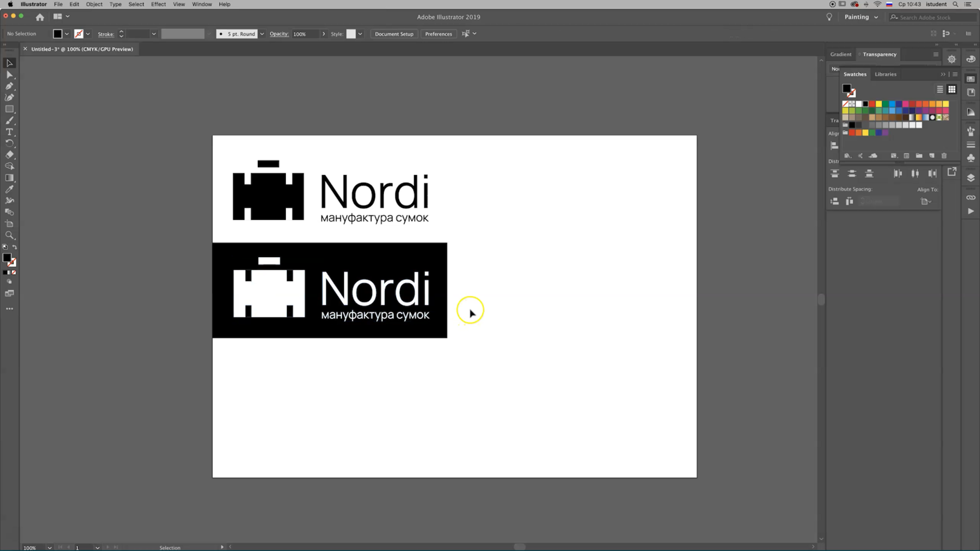The height and width of the screenshot is (551, 980).
Task: Select the Type tool
Action: 9,132
